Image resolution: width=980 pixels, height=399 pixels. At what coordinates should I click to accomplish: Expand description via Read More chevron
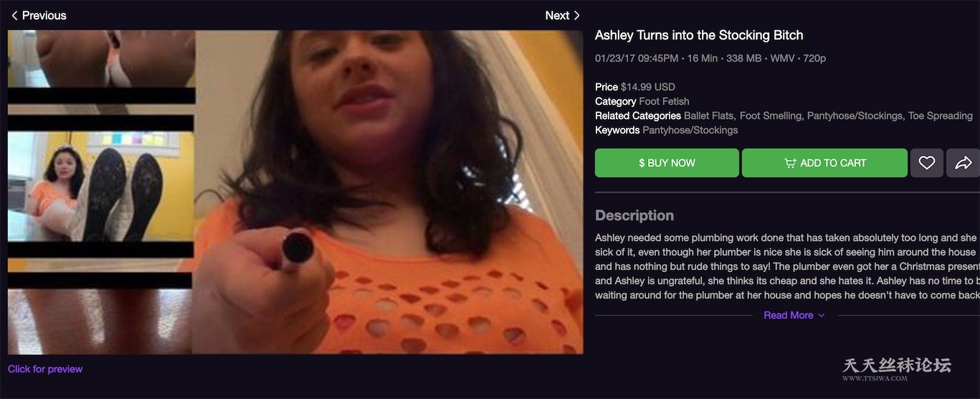(821, 315)
